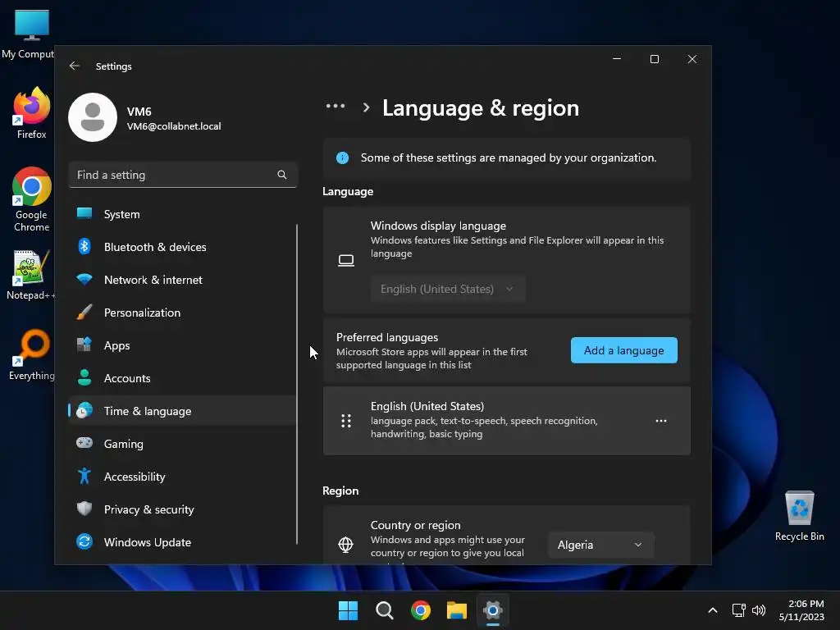Launch Chrome from the taskbar
Screen dimensions: 840x630
421,610
